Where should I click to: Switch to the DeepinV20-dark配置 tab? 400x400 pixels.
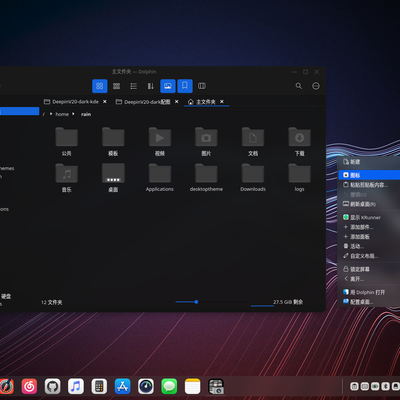click(x=147, y=102)
